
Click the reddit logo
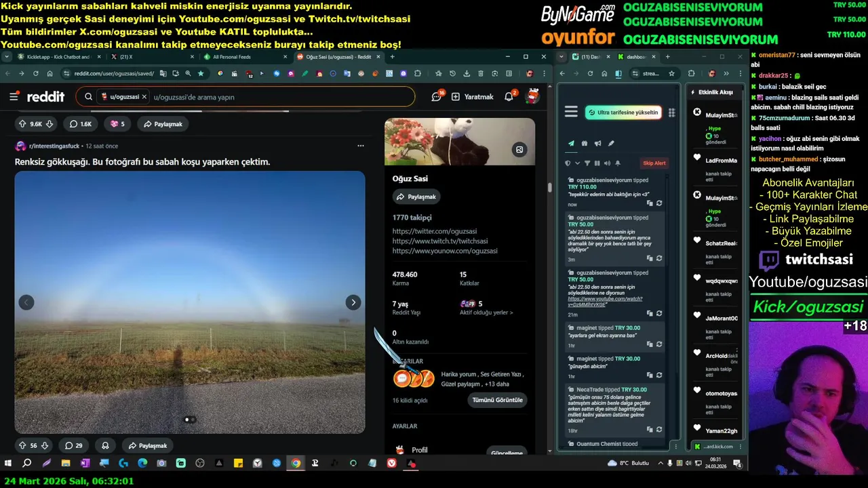click(45, 97)
